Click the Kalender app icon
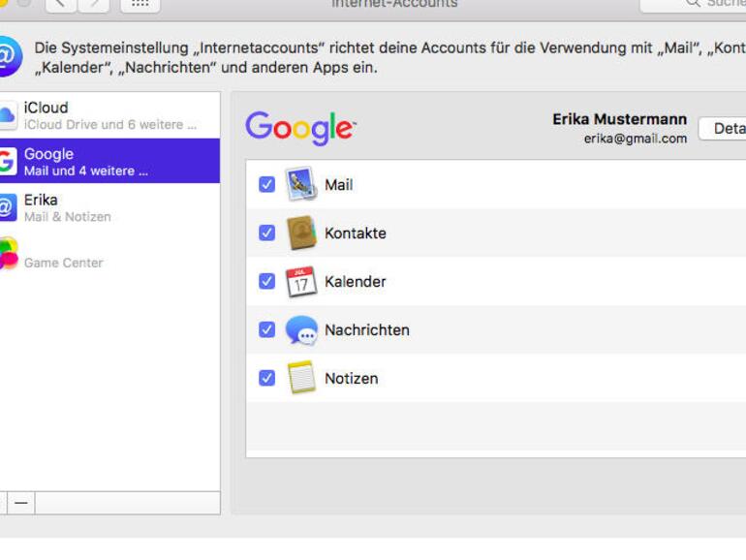Image resolution: width=746 pixels, height=560 pixels. [300, 281]
